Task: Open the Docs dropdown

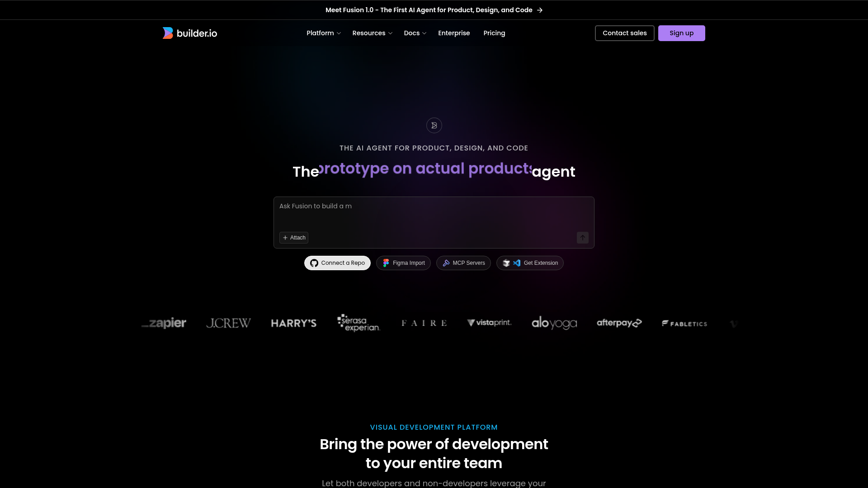Action: [414, 33]
